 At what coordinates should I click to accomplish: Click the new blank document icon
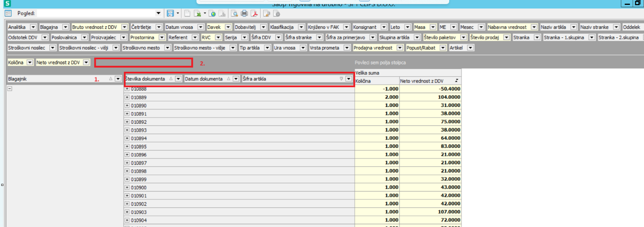188,13
